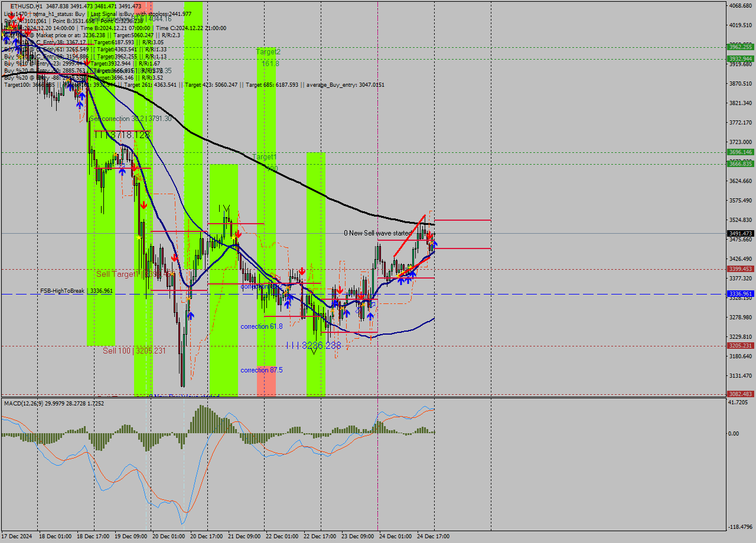This screenshot has width=756, height=543.
Task: Click the 'I I I 3718.128' wave label
Action: pyautogui.click(x=122, y=135)
